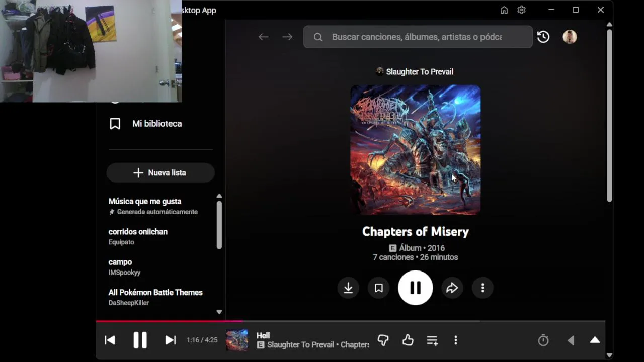The height and width of the screenshot is (362, 644).
Task: Like the current song
Action: [x=408, y=340]
